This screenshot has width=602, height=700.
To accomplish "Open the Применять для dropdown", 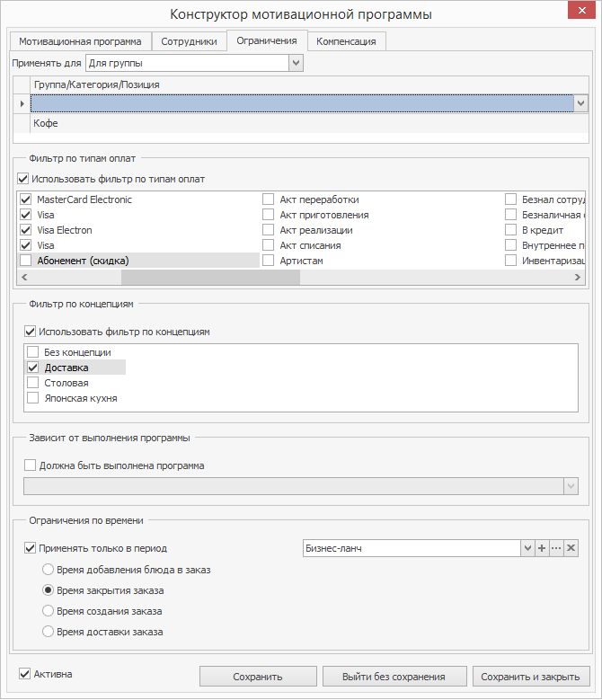I will [296, 63].
